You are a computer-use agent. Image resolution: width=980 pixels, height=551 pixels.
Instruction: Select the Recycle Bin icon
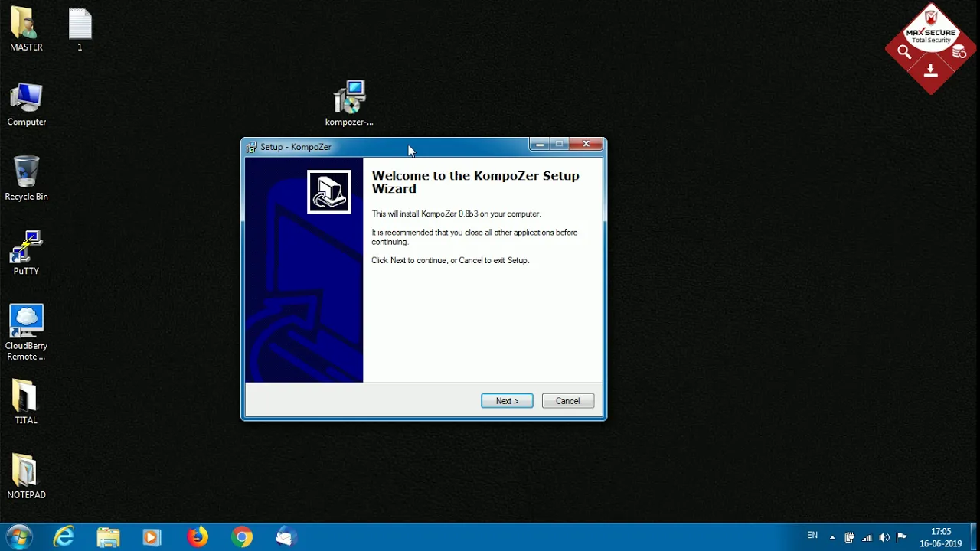click(x=26, y=179)
